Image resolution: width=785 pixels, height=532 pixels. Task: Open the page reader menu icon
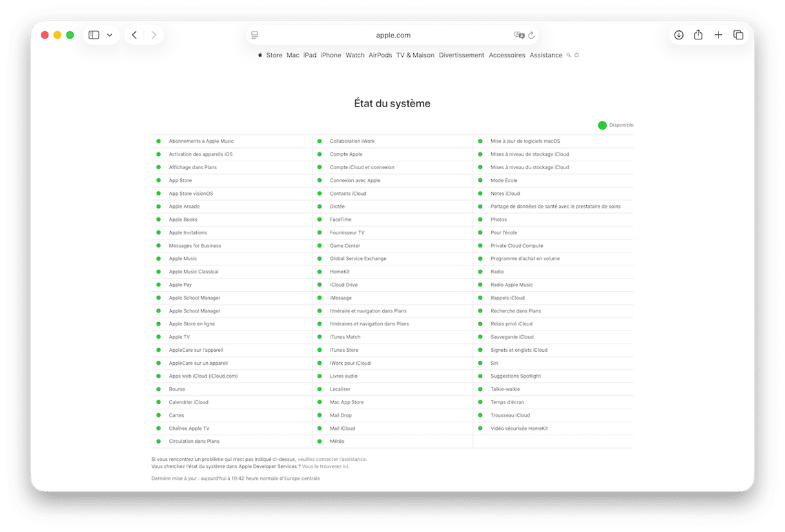[x=255, y=35]
